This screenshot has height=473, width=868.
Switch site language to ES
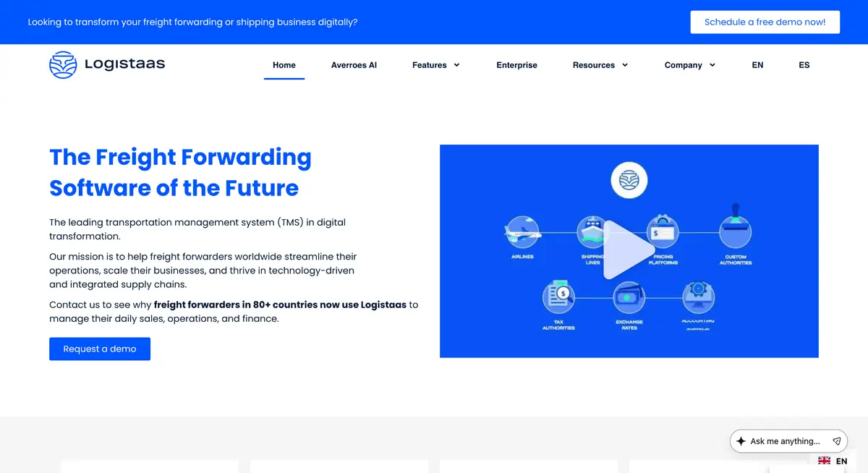tap(804, 65)
